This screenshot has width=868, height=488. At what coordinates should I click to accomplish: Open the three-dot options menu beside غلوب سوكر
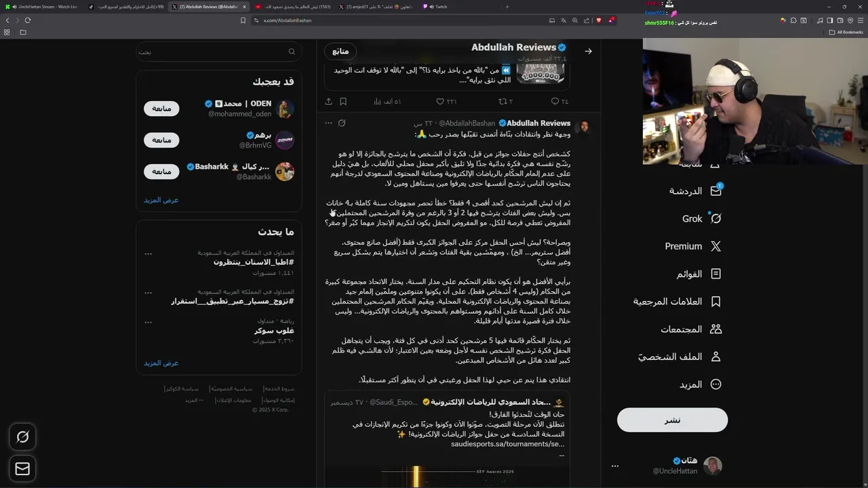coord(148,322)
